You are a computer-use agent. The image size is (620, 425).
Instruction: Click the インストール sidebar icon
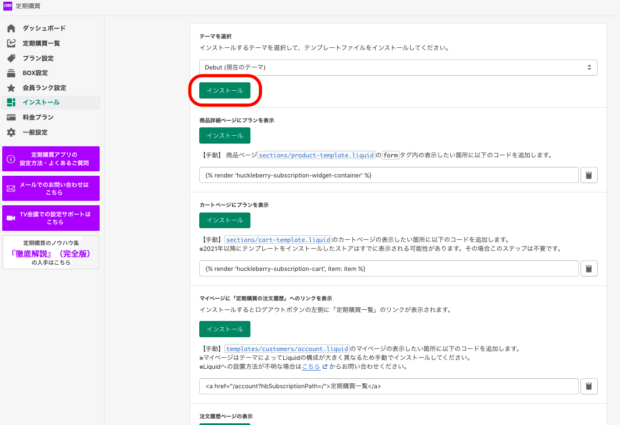click(11, 102)
